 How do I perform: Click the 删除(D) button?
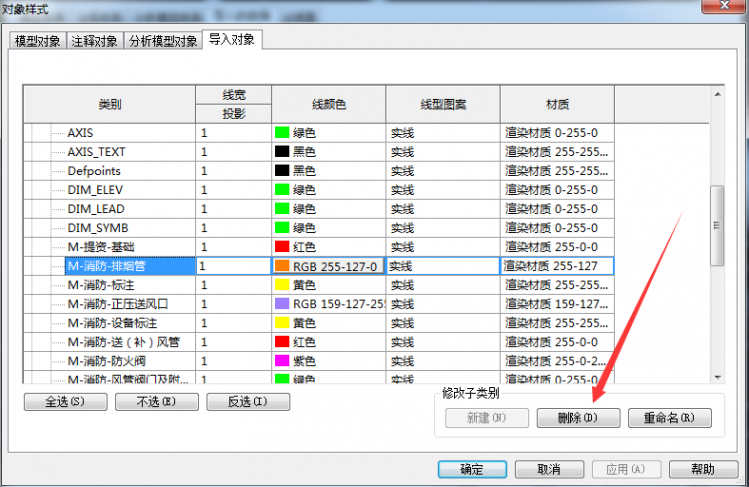(x=578, y=418)
